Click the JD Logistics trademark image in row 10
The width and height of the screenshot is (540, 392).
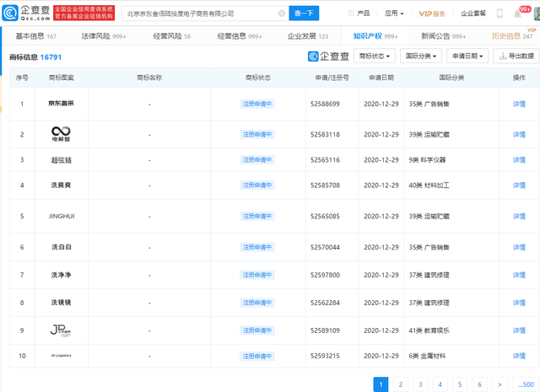[x=62, y=356]
